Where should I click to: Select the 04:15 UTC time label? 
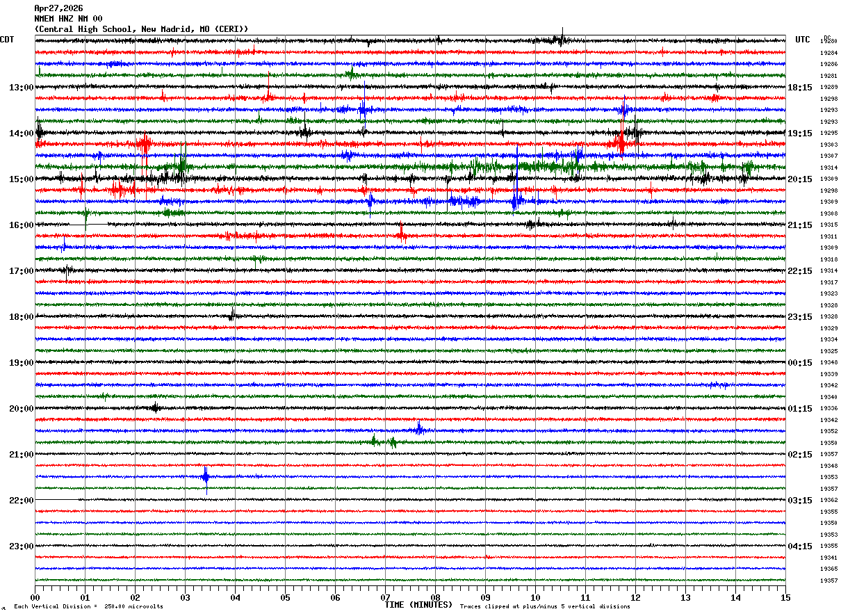799,546
